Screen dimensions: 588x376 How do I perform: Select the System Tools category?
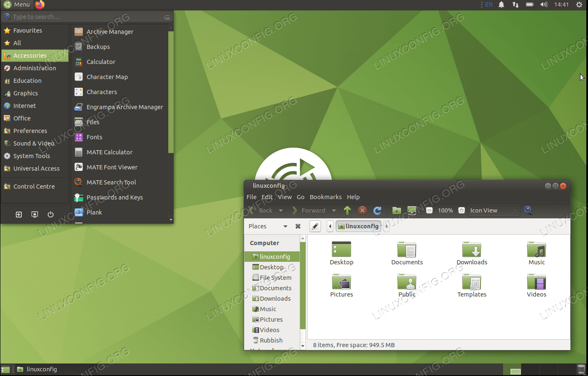coord(35,156)
